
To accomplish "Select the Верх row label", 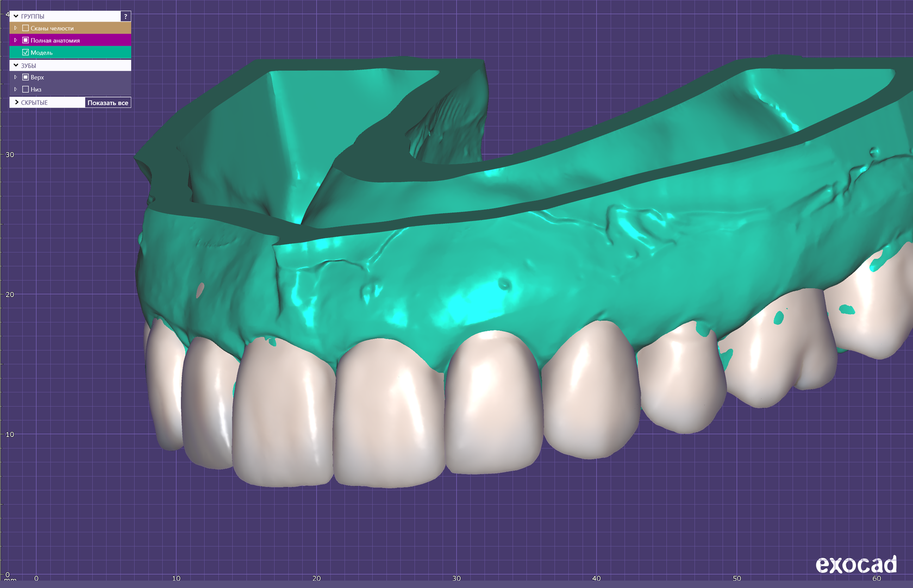I will point(37,77).
